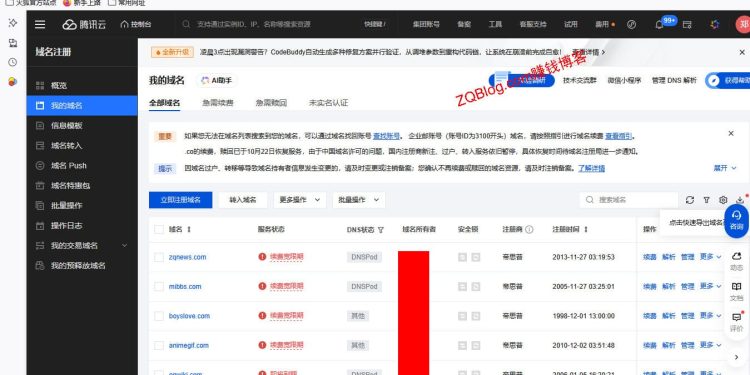Focus the 搜索域名 search field
The height and width of the screenshot is (375, 750).
[x=629, y=200]
